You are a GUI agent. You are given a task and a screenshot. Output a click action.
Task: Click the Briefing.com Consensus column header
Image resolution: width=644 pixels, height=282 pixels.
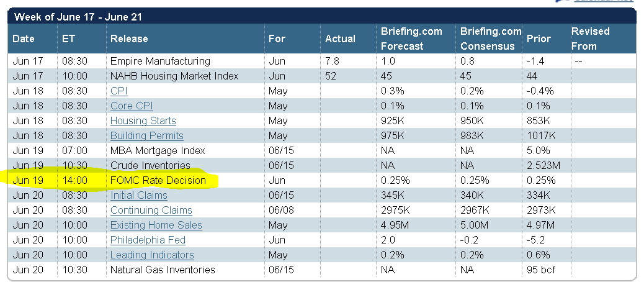click(491, 39)
